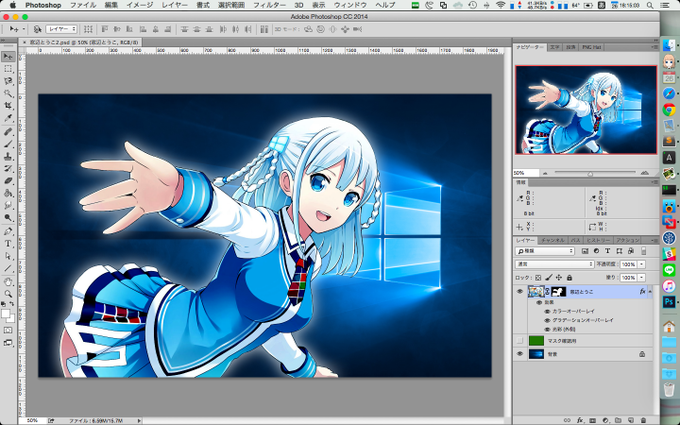Show the マスク確認用 layer
This screenshot has width=680, height=425.
tap(520, 341)
